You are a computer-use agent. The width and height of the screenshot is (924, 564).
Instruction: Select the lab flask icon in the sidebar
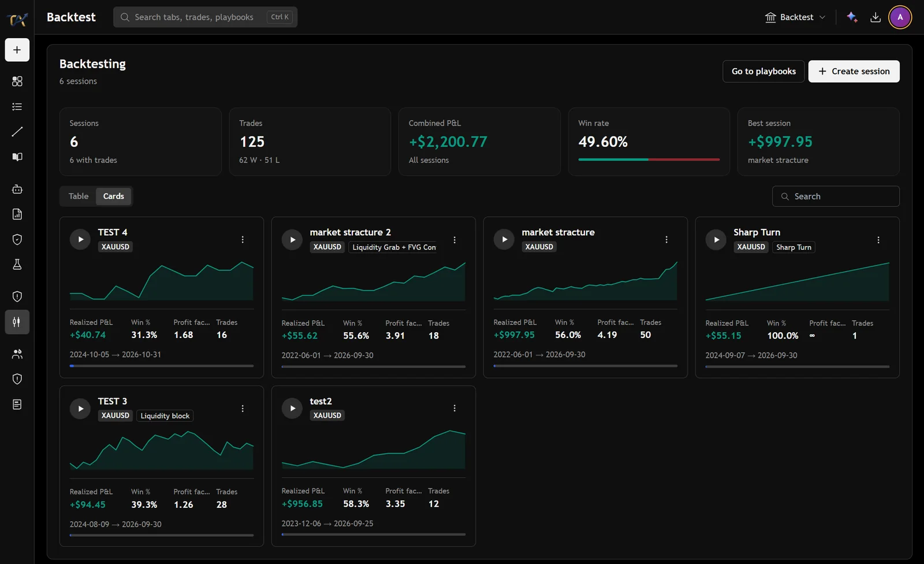point(17,264)
